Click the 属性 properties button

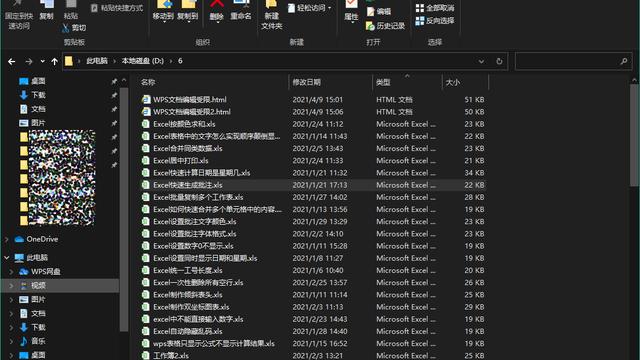click(351, 11)
